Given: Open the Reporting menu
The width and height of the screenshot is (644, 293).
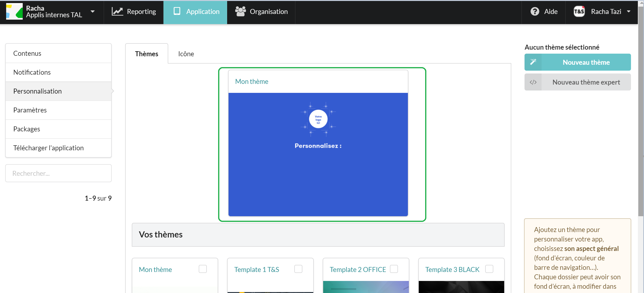Looking at the screenshot, I should coord(133,12).
